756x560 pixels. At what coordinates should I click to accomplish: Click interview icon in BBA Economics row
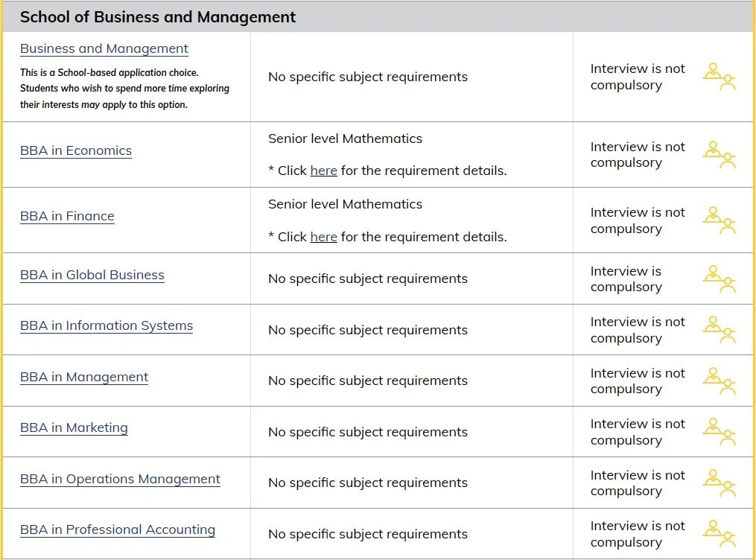[720, 155]
